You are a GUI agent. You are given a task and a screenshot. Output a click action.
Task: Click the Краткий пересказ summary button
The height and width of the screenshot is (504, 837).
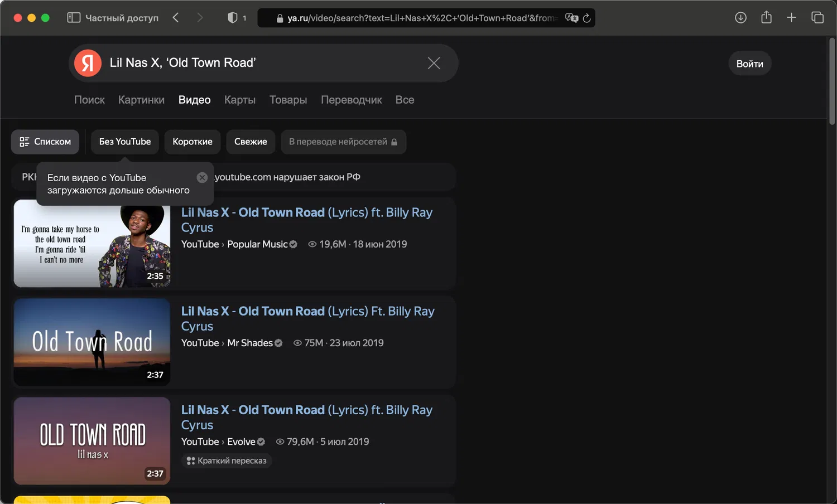(x=227, y=461)
